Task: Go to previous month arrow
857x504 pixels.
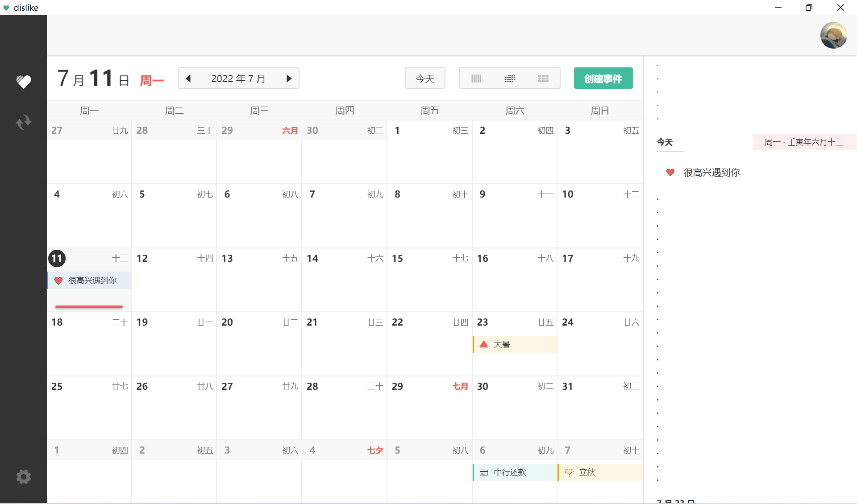Action: click(188, 78)
